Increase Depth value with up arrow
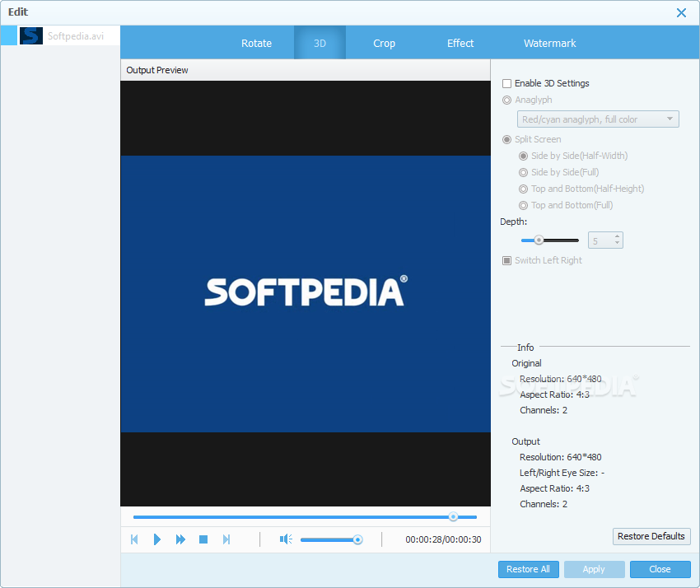 pyautogui.click(x=617, y=236)
